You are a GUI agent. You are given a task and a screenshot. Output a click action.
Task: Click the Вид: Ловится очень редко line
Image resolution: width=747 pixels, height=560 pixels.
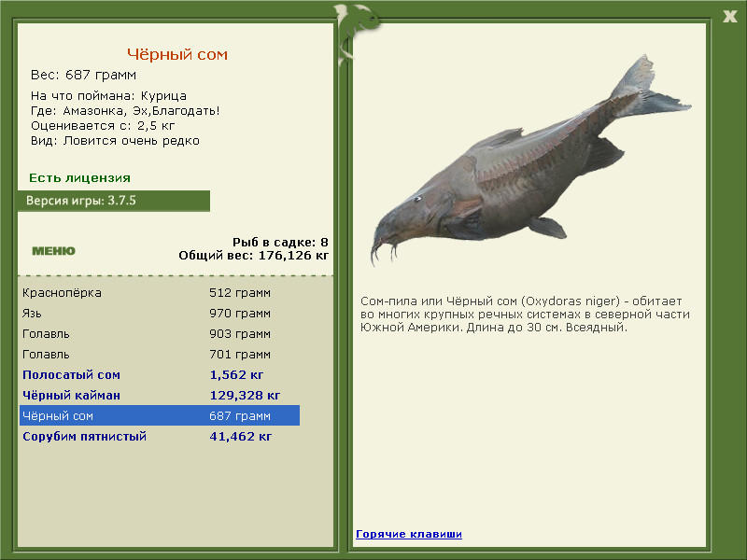coord(115,141)
